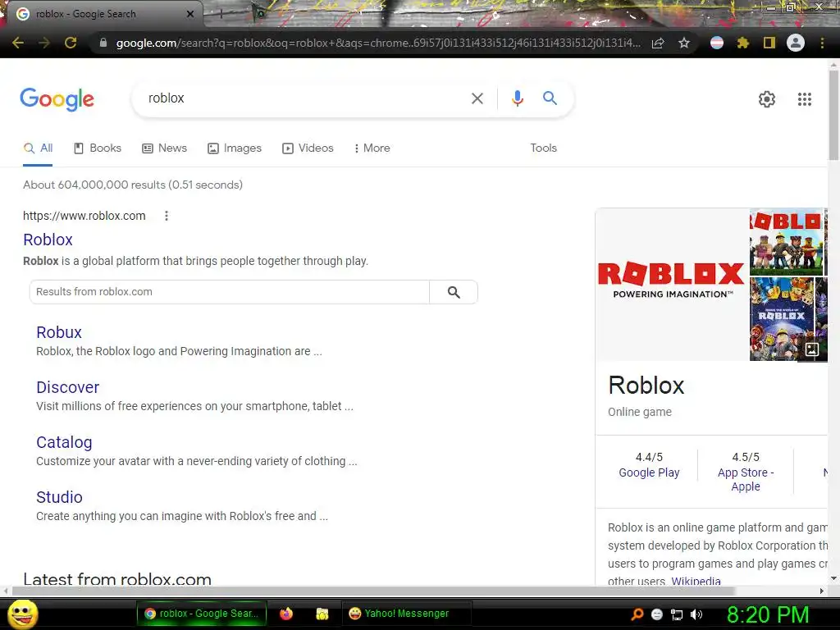Open the network tray icon
The height and width of the screenshot is (630, 840).
(x=677, y=614)
